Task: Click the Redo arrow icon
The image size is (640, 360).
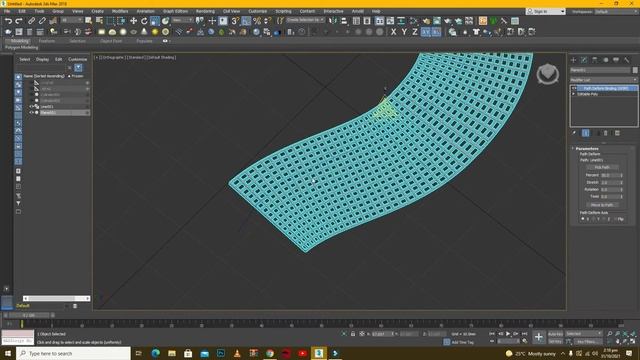Action: coord(19,21)
